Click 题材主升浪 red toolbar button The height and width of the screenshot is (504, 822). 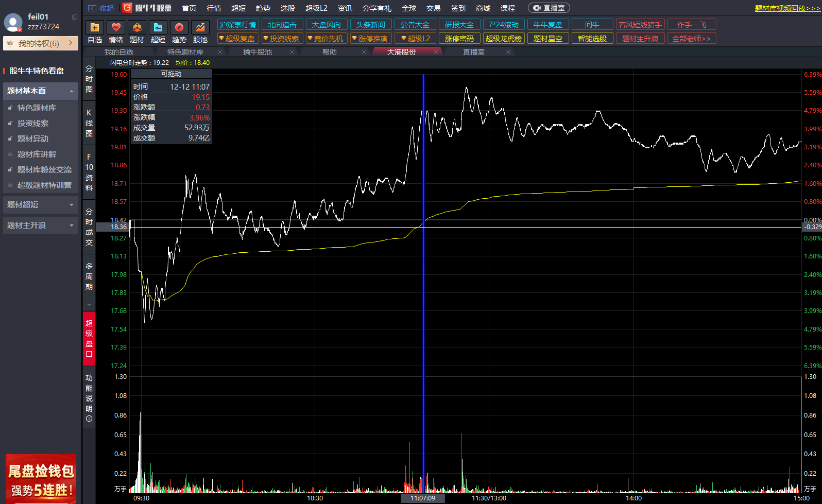tap(640, 39)
